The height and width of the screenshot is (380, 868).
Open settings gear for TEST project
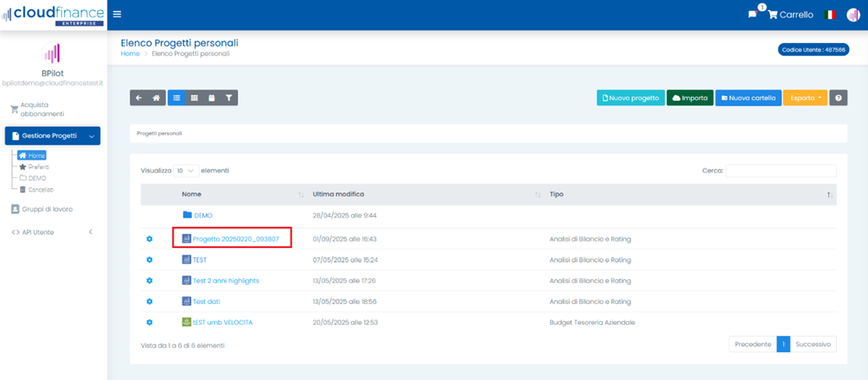[150, 260]
